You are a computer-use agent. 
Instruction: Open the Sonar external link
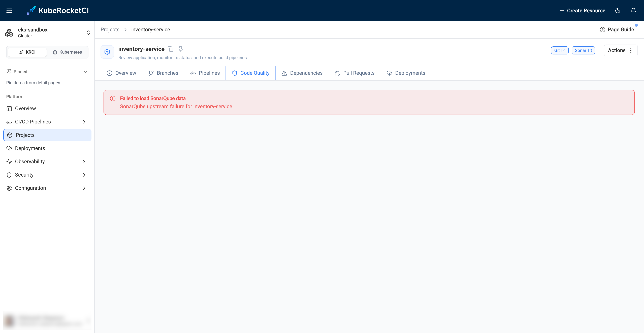tap(583, 50)
